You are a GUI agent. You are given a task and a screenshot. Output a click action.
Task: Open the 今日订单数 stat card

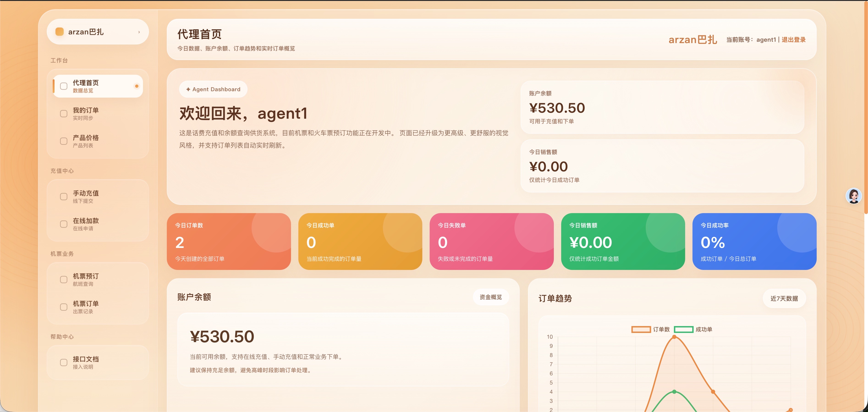pos(228,242)
